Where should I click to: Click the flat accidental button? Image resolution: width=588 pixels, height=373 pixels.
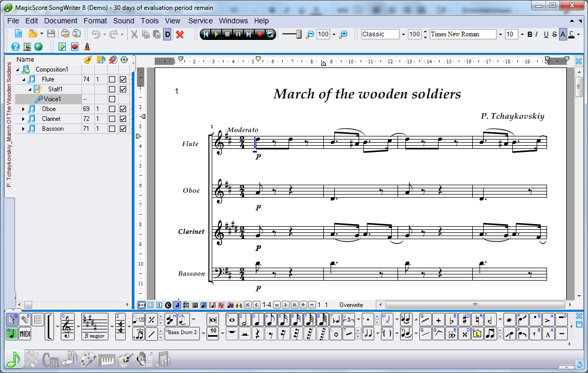pyautogui.click(x=452, y=320)
